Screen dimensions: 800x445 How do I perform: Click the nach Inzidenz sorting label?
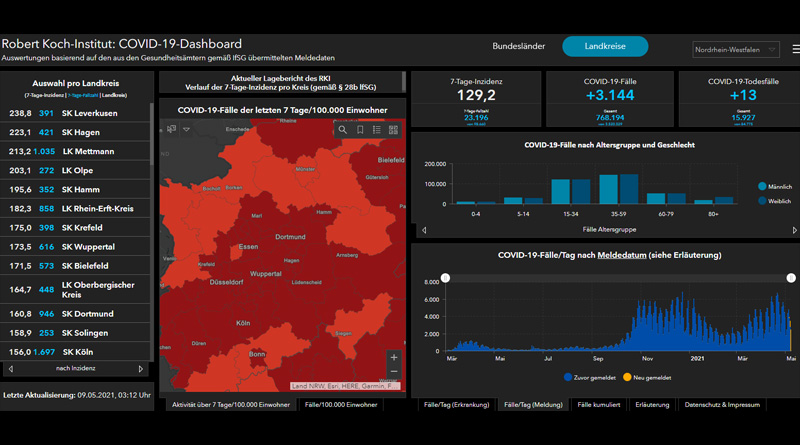point(76,368)
